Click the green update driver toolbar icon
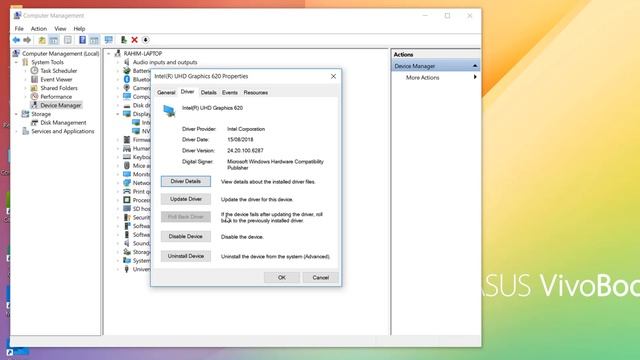 [x=123, y=40]
